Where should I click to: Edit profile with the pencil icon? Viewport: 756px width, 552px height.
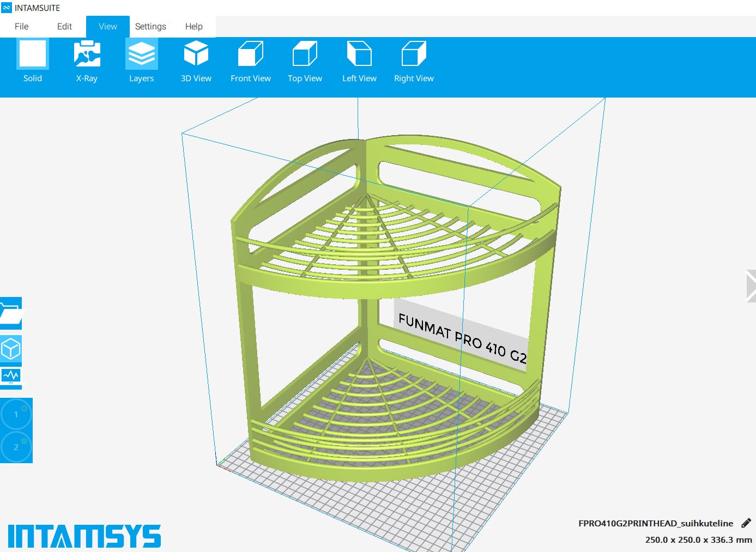click(x=746, y=523)
